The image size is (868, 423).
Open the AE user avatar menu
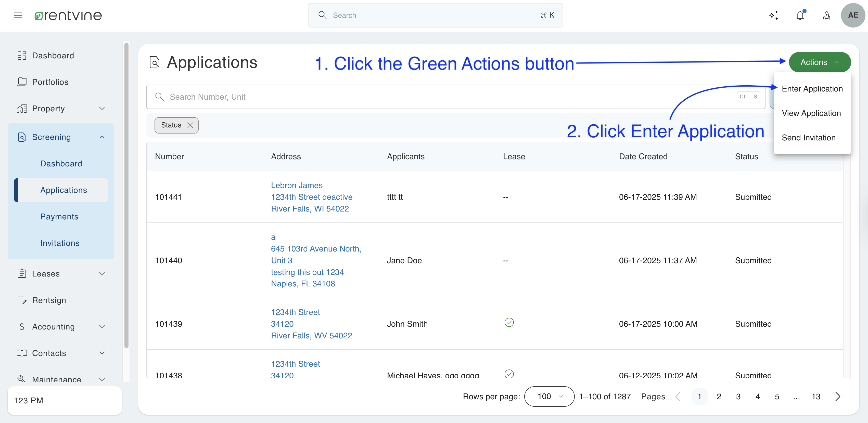[x=853, y=15]
